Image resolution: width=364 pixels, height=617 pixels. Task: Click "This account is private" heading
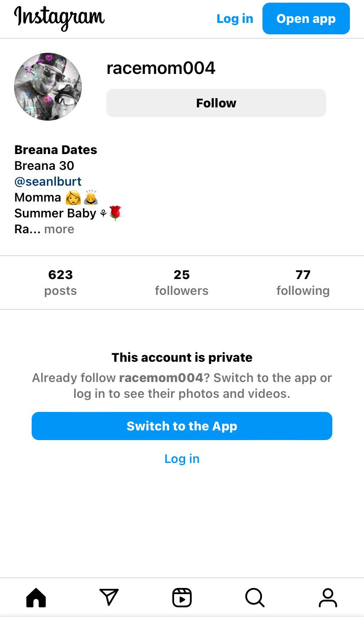click(x=182, y=357)
